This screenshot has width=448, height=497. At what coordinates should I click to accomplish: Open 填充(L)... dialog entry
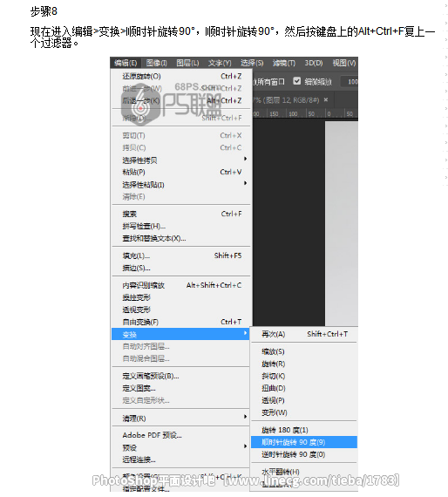[181, 255]
